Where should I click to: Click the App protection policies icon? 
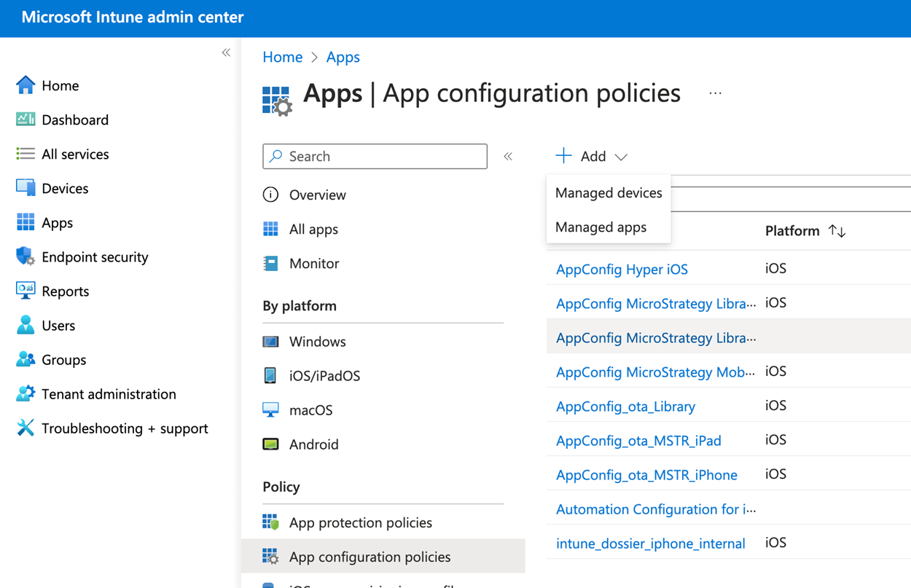pos(270,522)
